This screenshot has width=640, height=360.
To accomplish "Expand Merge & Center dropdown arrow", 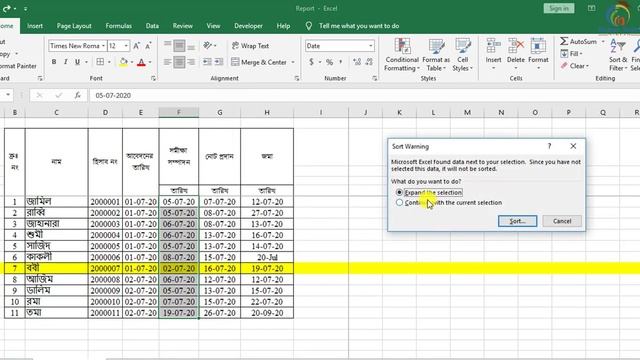I will (x=293, y=62).
